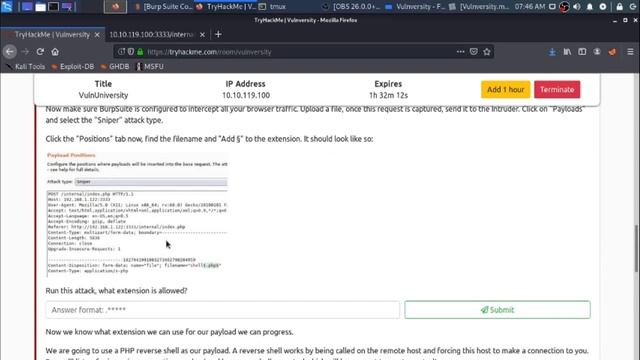
Task: Click the power manager tray icon
Action: 603,7
